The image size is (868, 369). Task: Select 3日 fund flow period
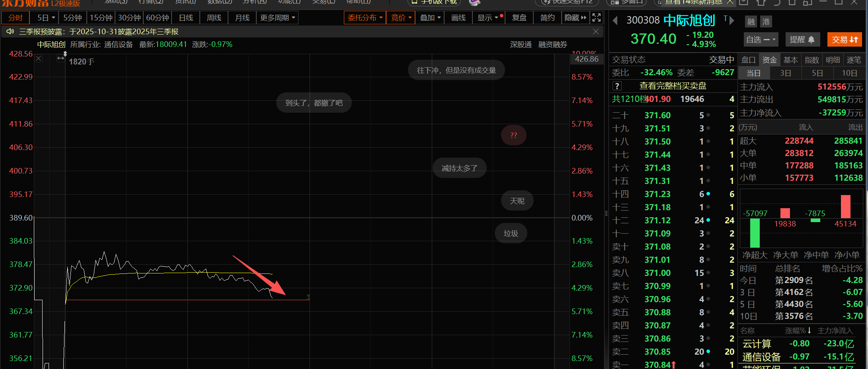(x=786, y=73)
